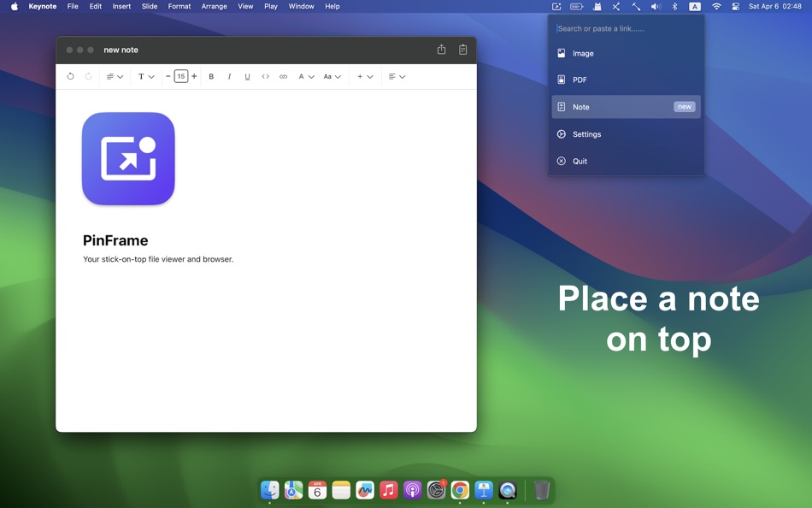Open Music from the Dock
The image size is (812, 508).
coord(389,490)
